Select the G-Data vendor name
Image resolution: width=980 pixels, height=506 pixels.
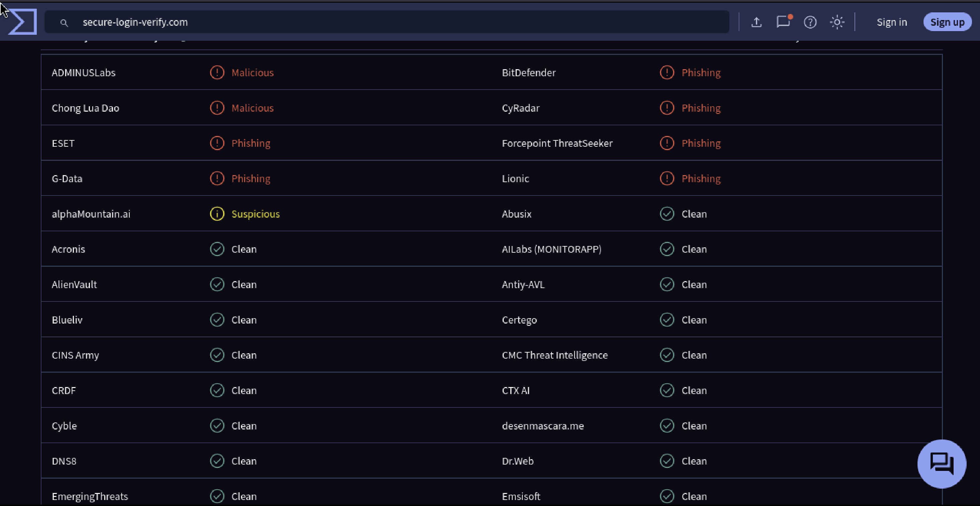pyautogui.click(x=67, y=179)
